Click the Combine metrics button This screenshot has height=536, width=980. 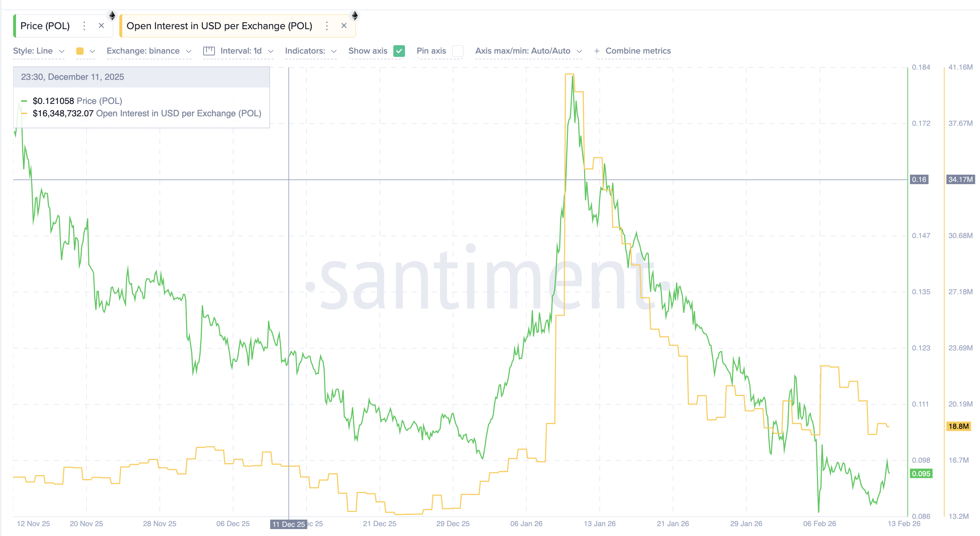[x=638, y=51]
